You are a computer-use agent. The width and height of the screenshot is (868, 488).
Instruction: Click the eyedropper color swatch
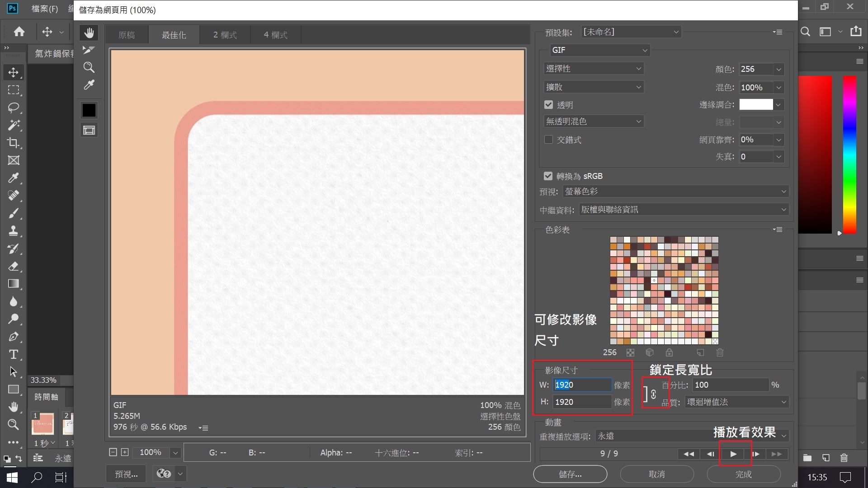pyautogui.click(x=89, y=110)
